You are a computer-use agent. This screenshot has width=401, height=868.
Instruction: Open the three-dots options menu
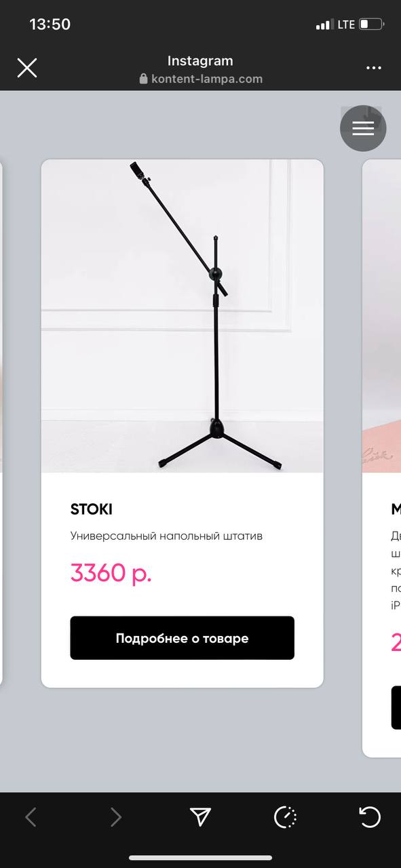[374, 68]
